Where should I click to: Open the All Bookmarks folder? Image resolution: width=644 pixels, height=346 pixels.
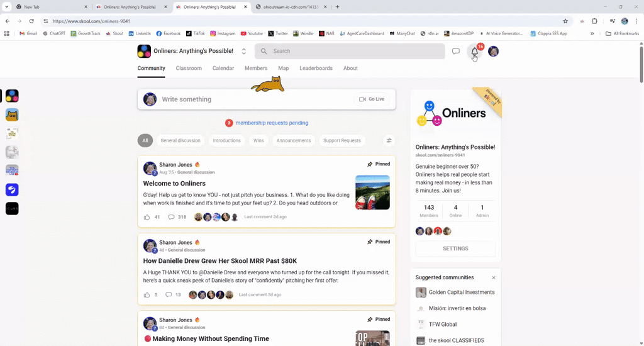tap(622, 34)
